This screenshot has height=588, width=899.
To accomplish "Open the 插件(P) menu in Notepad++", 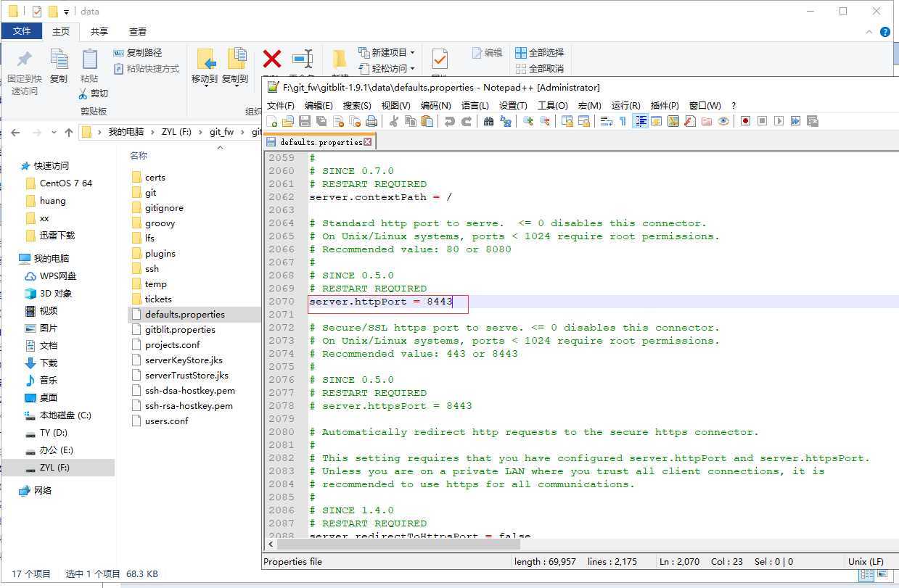I will pos(665,105).
